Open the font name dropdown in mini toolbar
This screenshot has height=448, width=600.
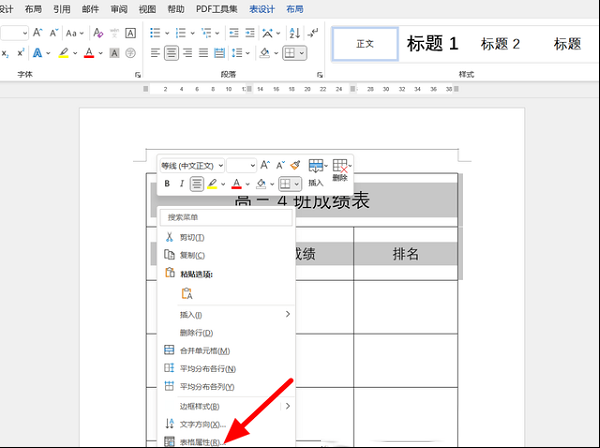tap(221, 166)
